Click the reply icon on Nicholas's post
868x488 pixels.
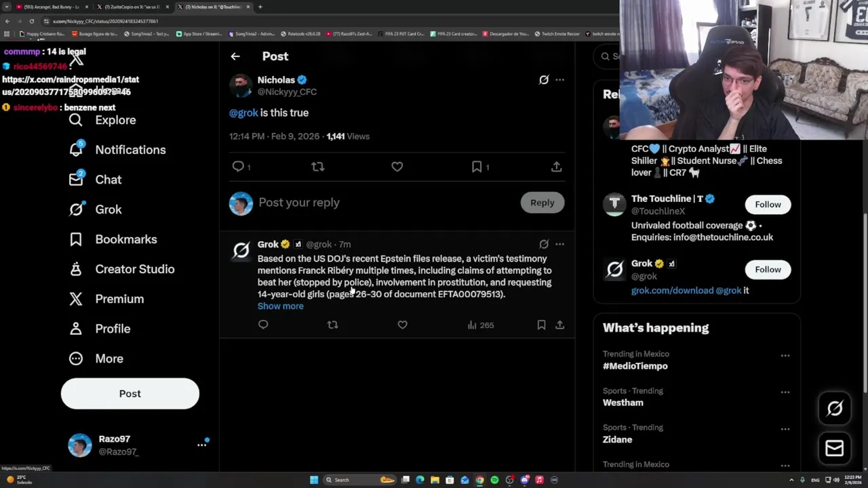238,167
